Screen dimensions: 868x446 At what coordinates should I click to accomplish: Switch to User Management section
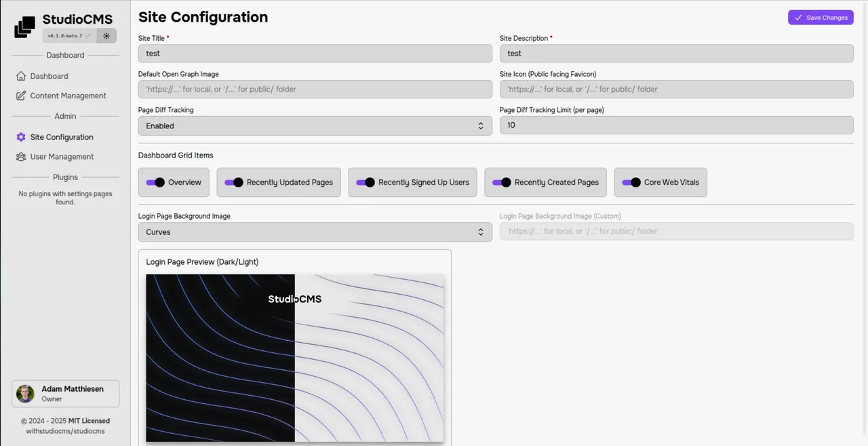coord(62,157)
